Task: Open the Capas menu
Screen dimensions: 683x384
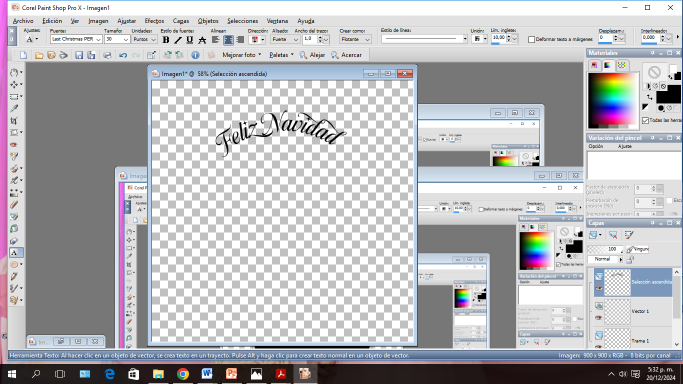Action: coord(181,21)
